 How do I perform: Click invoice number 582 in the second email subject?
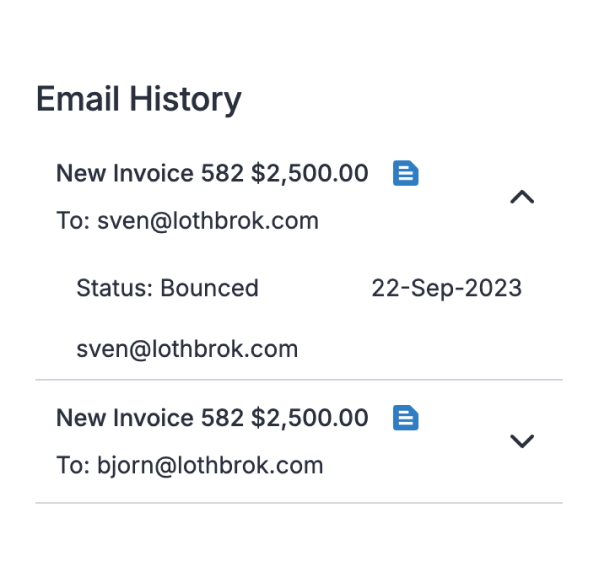pos(222,417)
